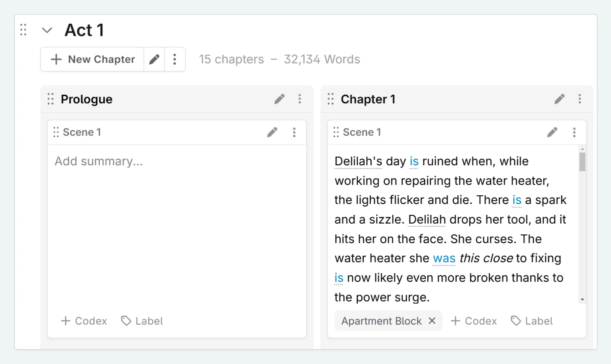The width and height of the screenshot is (611, 364).
Task: Click the edit pencil on the Prologue header
Action: pyautogui.click(x=279, y=99)
